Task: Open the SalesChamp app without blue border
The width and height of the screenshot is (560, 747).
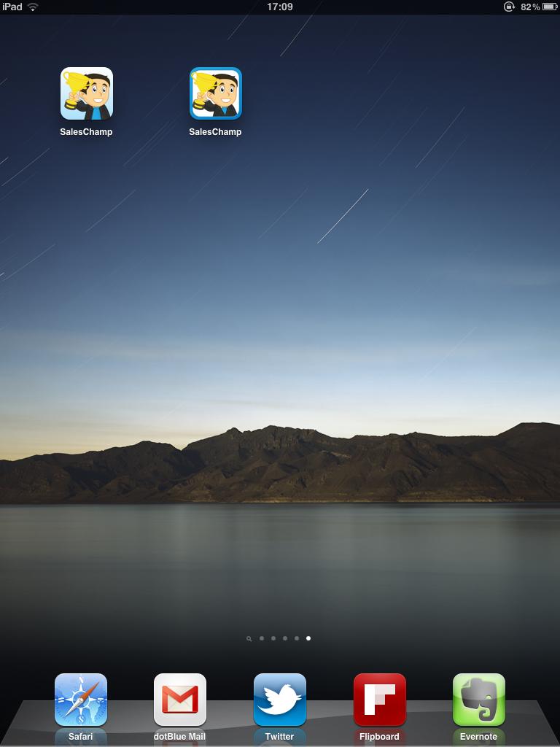Action: point(87,93)
